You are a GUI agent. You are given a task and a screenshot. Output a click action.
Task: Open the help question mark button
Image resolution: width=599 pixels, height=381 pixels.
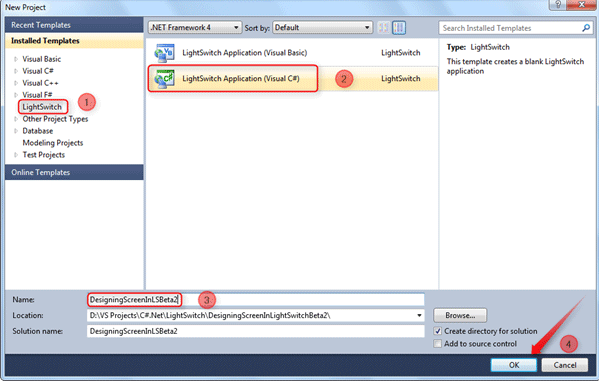point(558,4)
